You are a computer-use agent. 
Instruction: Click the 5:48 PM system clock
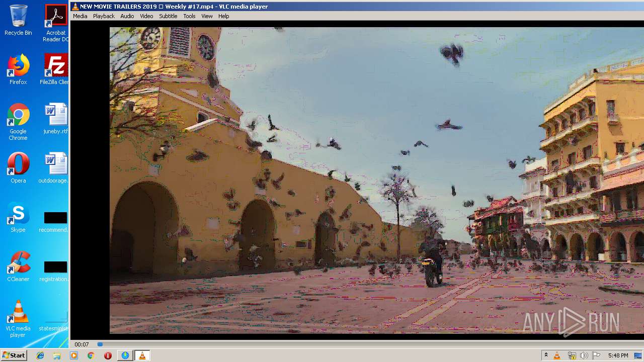coord(618,355)
